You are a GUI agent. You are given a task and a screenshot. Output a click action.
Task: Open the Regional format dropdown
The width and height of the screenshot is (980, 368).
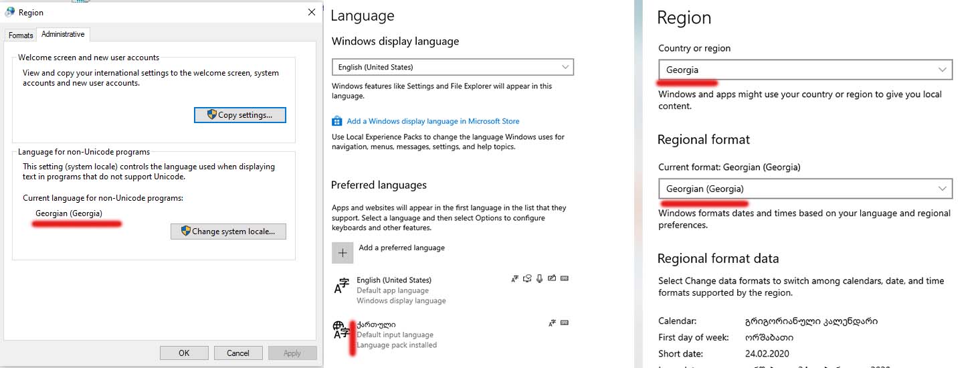(x=805, y=189)
